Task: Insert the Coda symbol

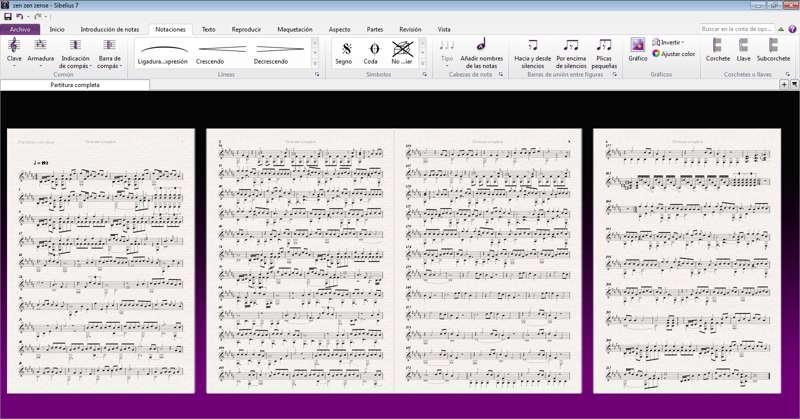Action: (372, 53)
